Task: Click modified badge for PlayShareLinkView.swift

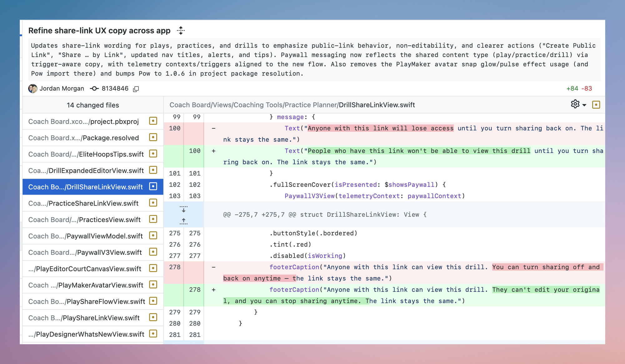Action: coord(153,317)
